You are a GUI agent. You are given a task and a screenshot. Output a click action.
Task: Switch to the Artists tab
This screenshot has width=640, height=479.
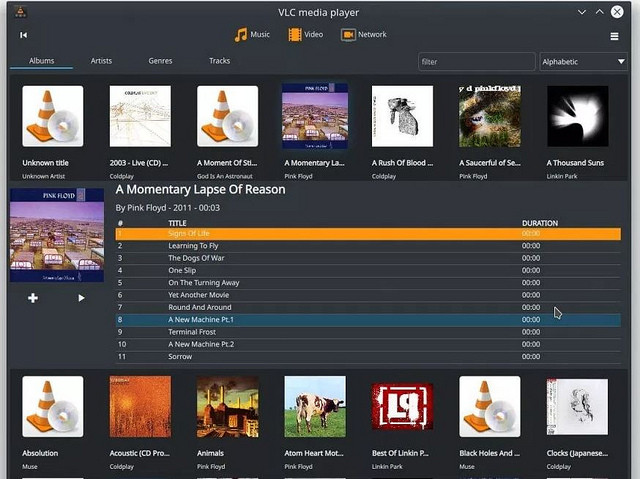[101, 61]
